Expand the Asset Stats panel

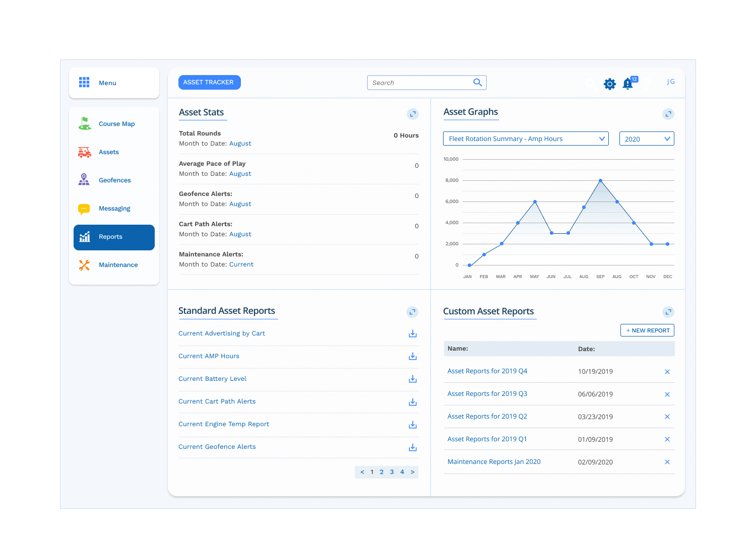coord(412,114)
